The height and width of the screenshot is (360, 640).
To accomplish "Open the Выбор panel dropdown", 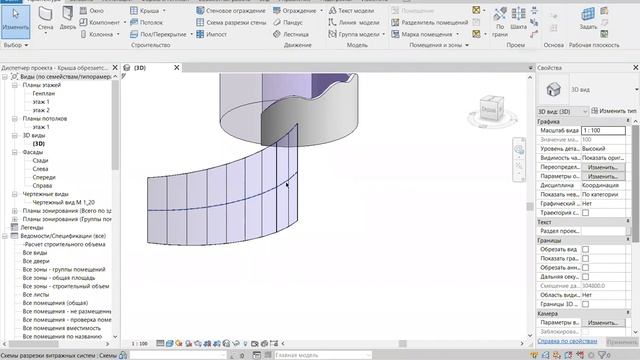I will [16, 45].
